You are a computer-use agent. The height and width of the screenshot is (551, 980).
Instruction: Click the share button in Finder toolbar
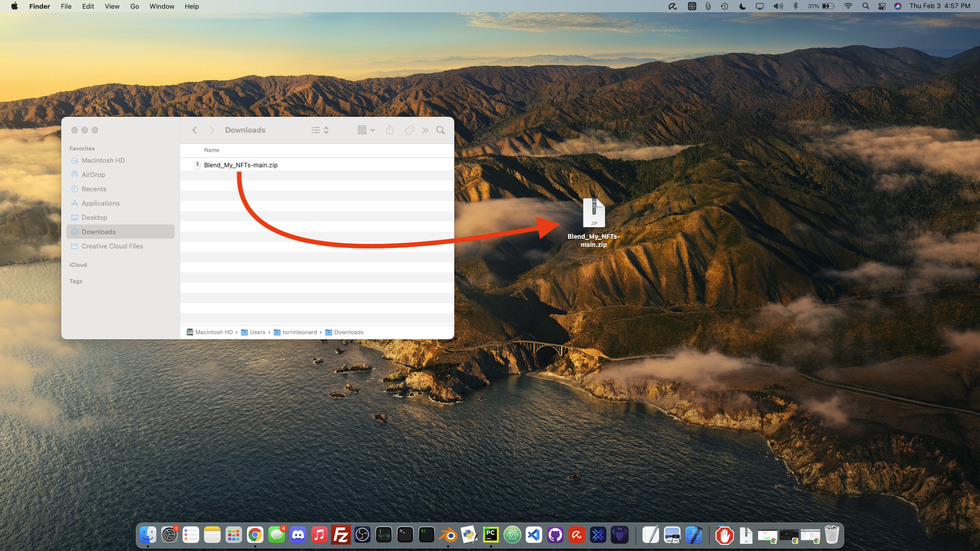[x=390, y=130]
